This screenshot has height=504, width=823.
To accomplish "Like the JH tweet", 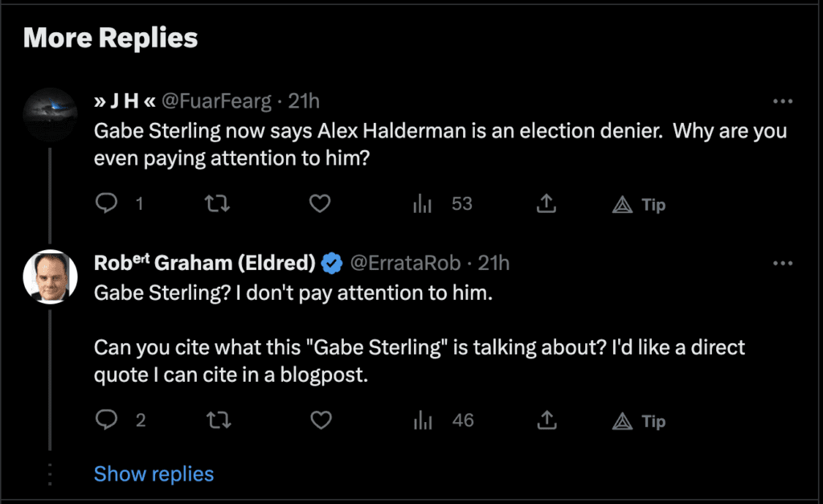I will point(320,203).
